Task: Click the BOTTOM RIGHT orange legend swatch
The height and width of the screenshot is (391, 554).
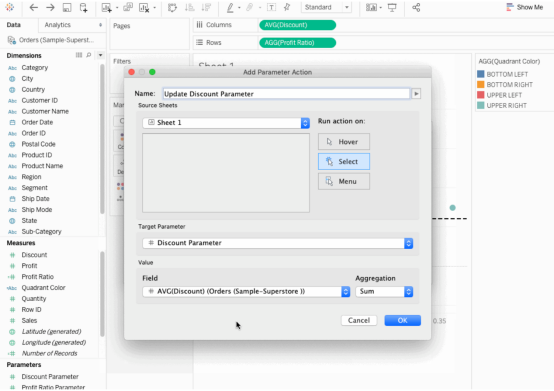Action: 481,84
